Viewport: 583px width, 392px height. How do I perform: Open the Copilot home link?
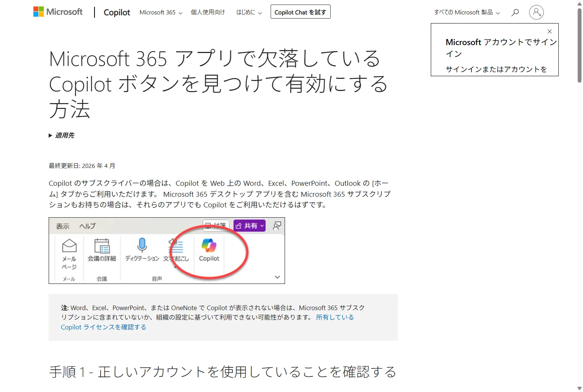tap(117, 12)
